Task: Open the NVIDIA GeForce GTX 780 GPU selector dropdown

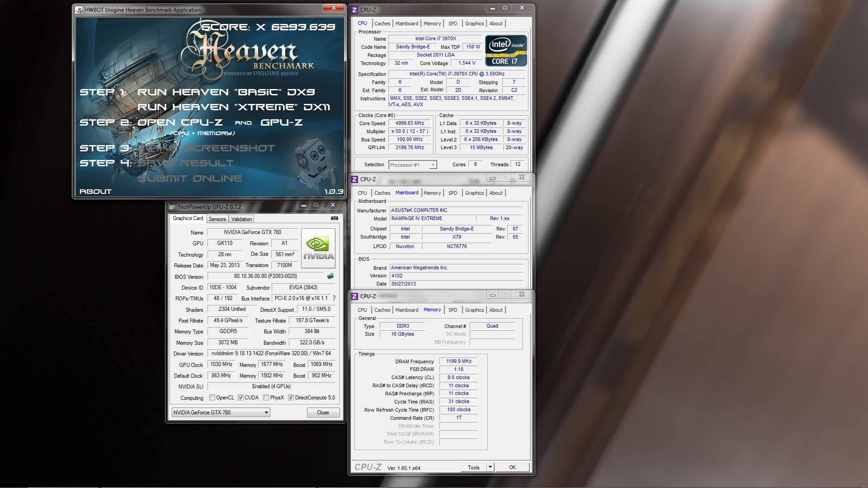Action: coord(221,413)
